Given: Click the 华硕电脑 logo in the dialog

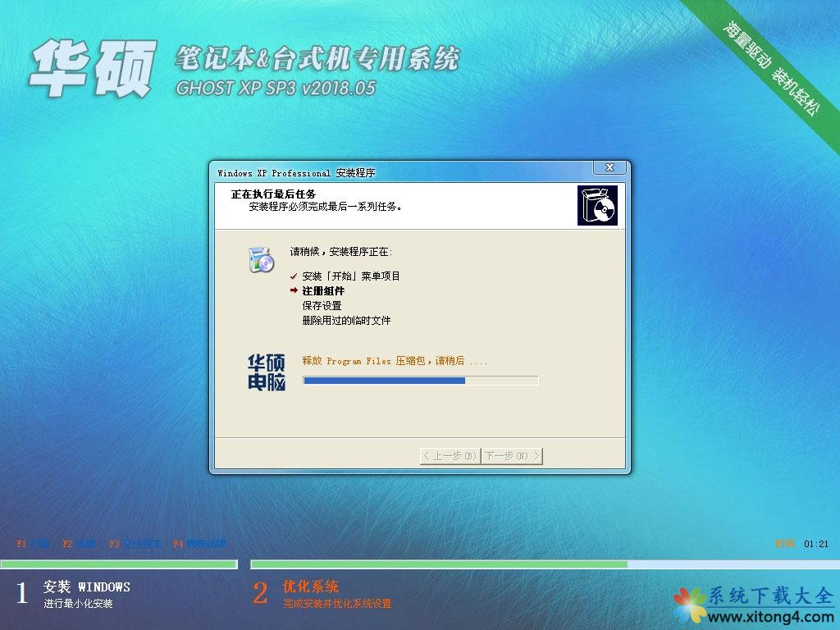Looking at the screenshot, I should tap(267, 372).
